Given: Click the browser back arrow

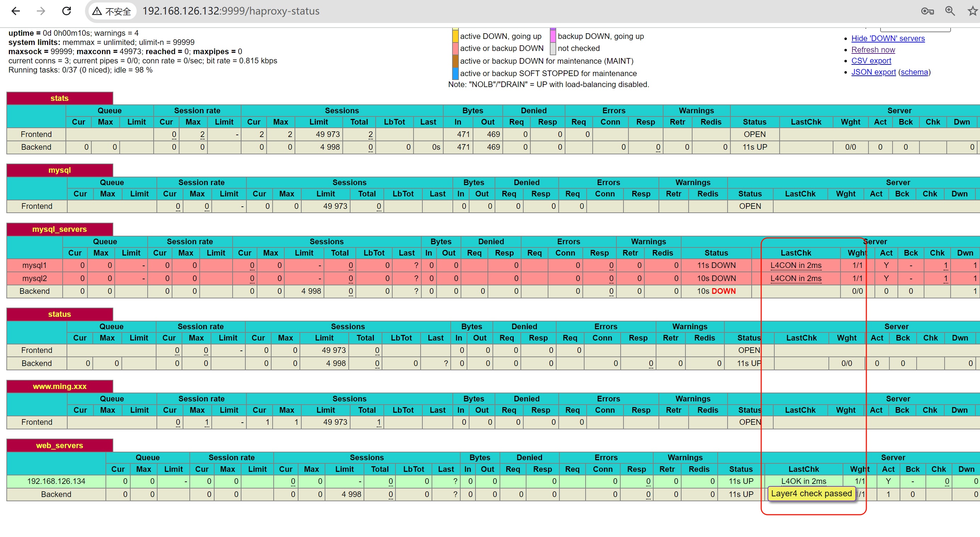Looking at the screenshot, I should 16,11.
